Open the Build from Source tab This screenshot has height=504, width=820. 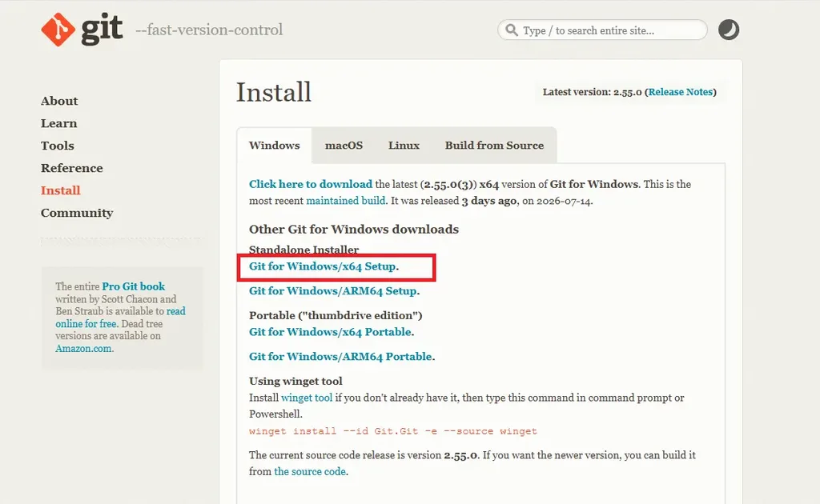[x=494, y=145]
